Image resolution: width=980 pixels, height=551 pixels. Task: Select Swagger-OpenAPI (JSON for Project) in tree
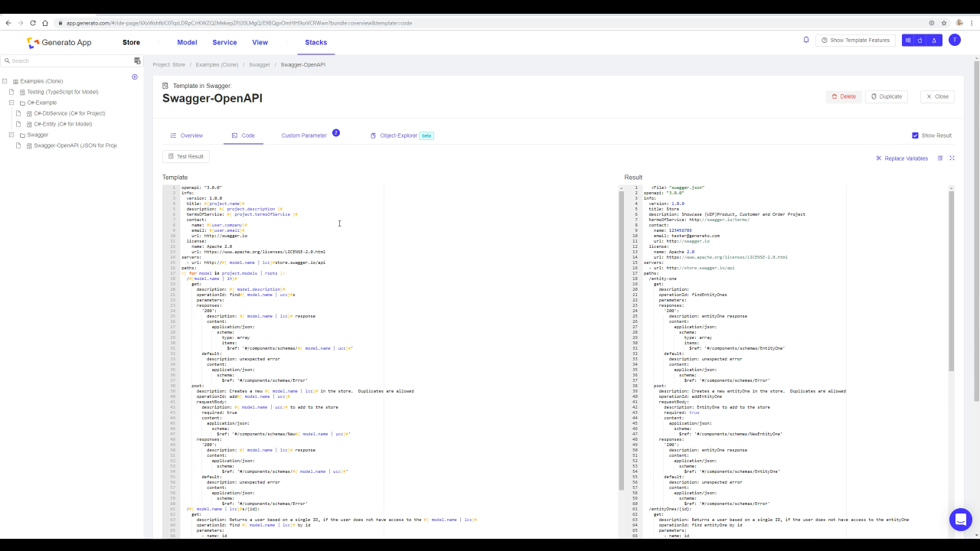tap(75, 145)
